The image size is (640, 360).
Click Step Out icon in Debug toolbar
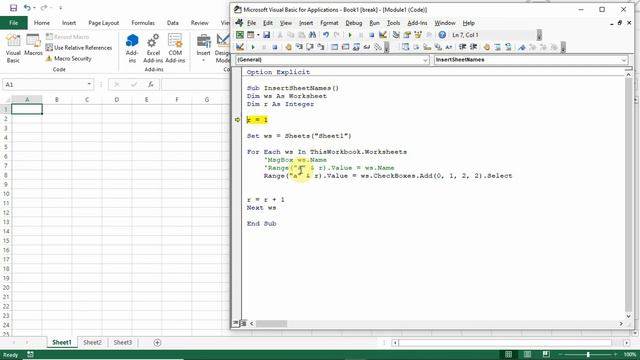(x=320, y=47)
